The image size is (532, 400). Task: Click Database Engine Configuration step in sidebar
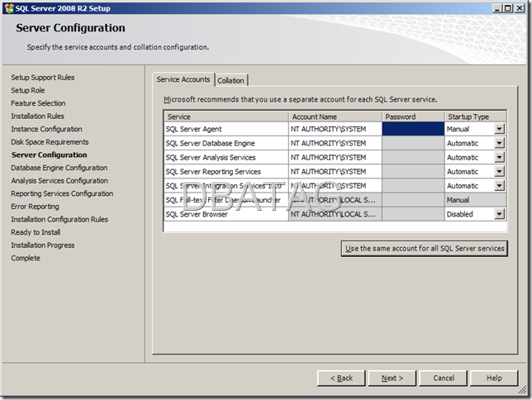[59, 168]
